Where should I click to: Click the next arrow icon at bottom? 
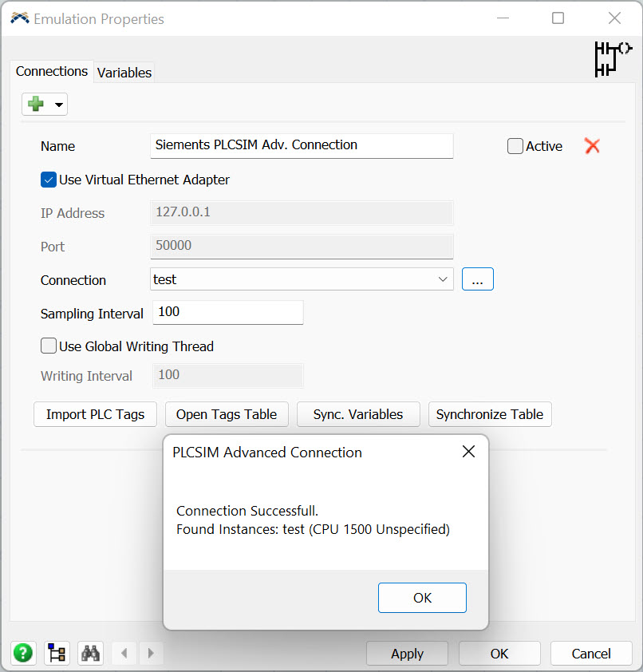pyautogui.click(x=152, y=653)
